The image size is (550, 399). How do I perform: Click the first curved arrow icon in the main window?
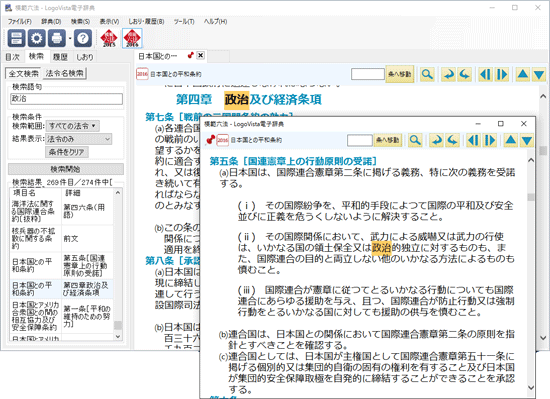[448, 74]
